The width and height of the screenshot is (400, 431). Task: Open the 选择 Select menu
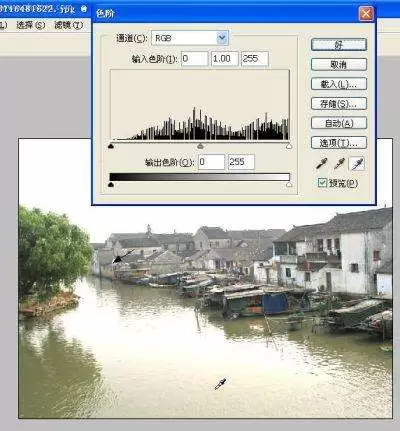pyautogui.click(x=30, y=25)
